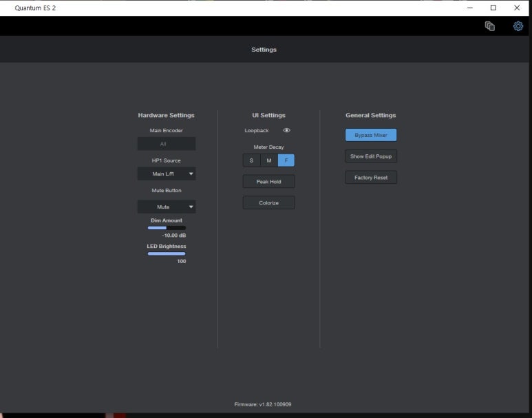This screenshot has width=532, height=418.
Task: Click the Quantum ES 2 window title
Action: click(x=35, y=8)
